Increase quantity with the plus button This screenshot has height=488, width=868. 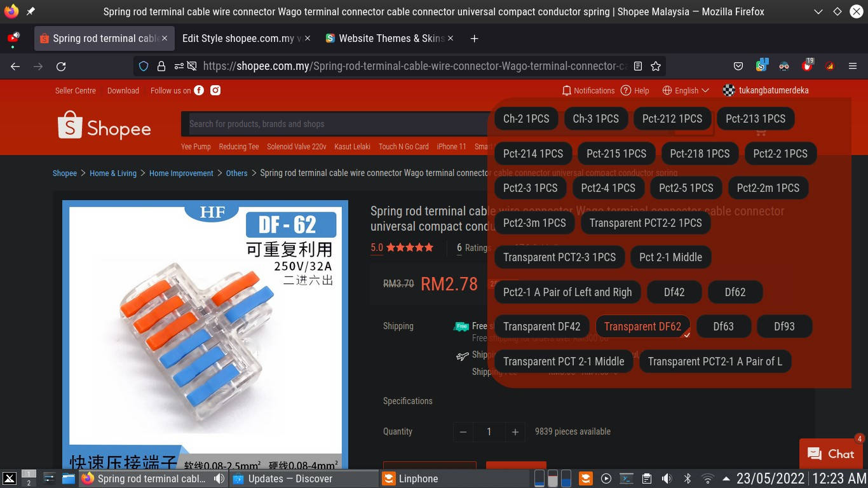515,431
